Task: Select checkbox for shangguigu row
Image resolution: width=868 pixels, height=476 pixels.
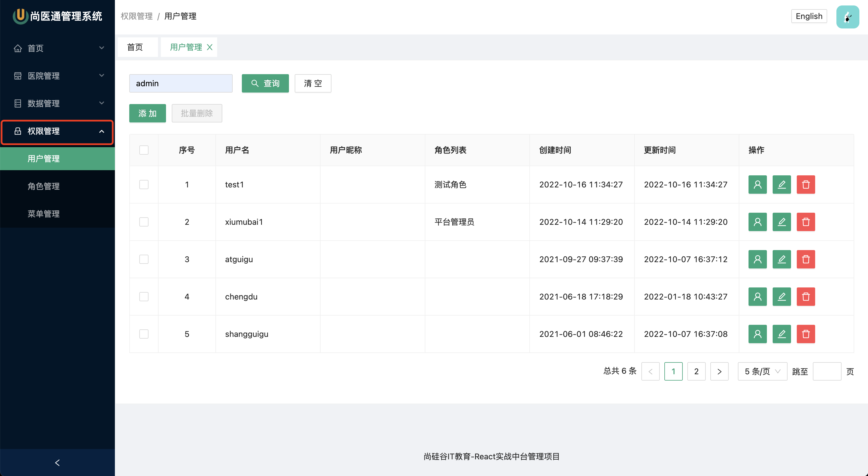Action: click(144, 334)
